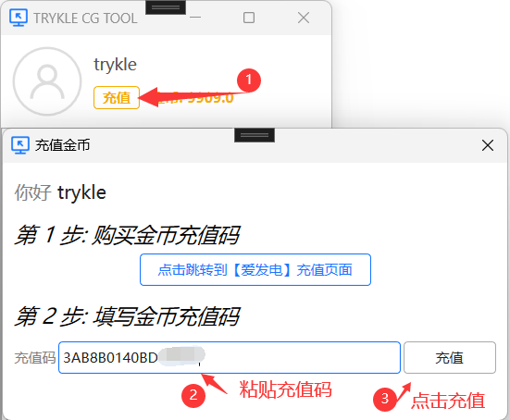Viewport: 510px width, 420px height.
Task: Click the round user avatar icon
Action: 47,81
